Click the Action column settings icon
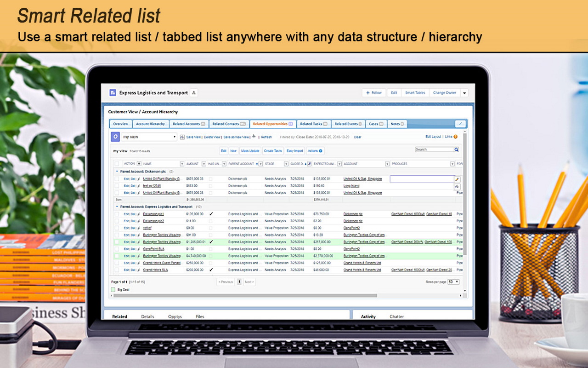The height and width of the screenshot is (368, 588). coord(139,164)
